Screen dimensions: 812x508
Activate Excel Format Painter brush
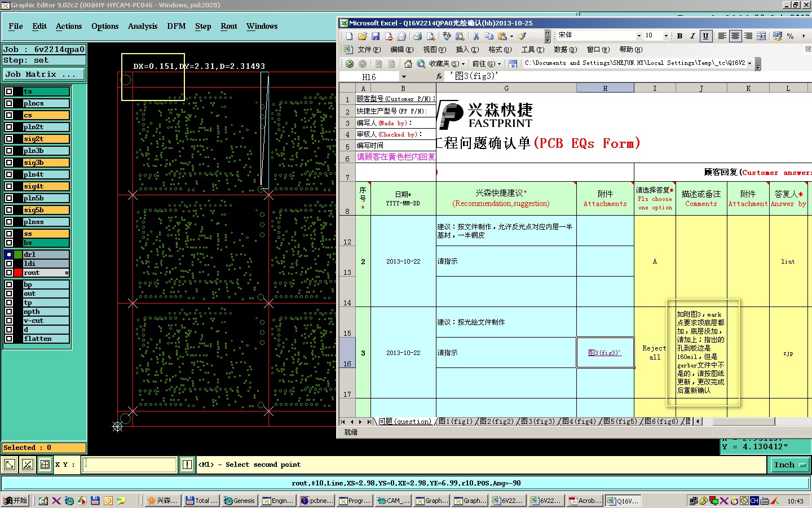click(522, 36)
